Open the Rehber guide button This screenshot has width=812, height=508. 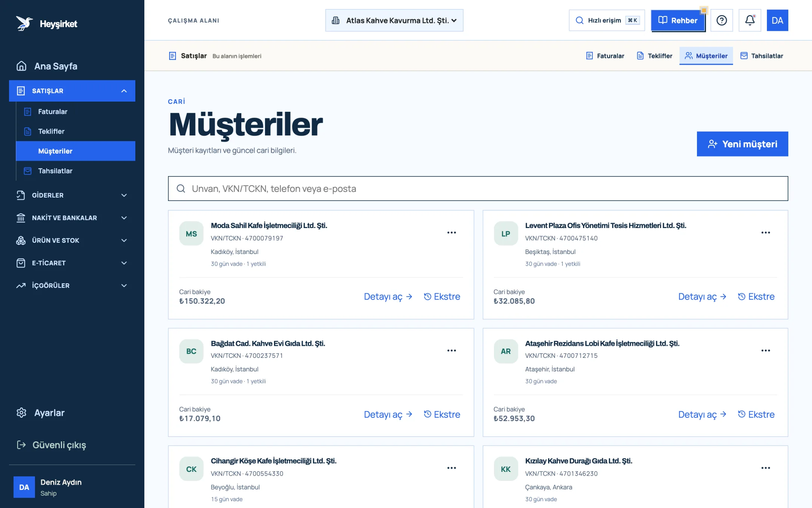tap(678, 20)
